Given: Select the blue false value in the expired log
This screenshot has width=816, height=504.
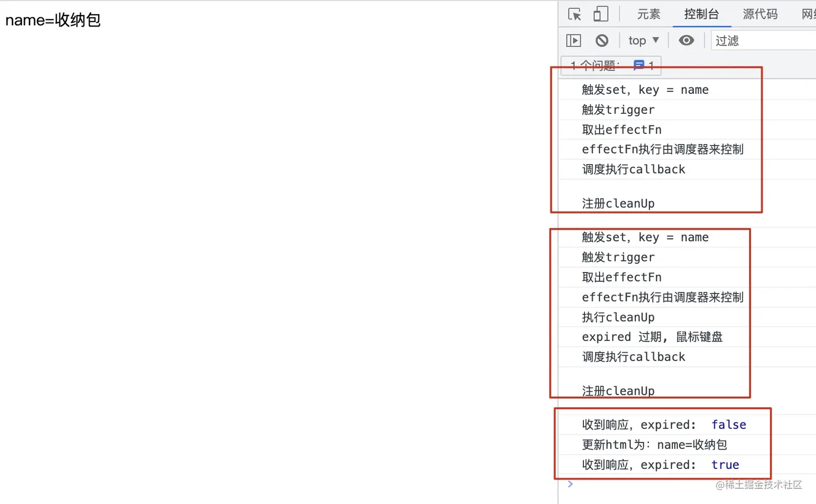Looking at the screenshot, I should click(x=729, y=425).
